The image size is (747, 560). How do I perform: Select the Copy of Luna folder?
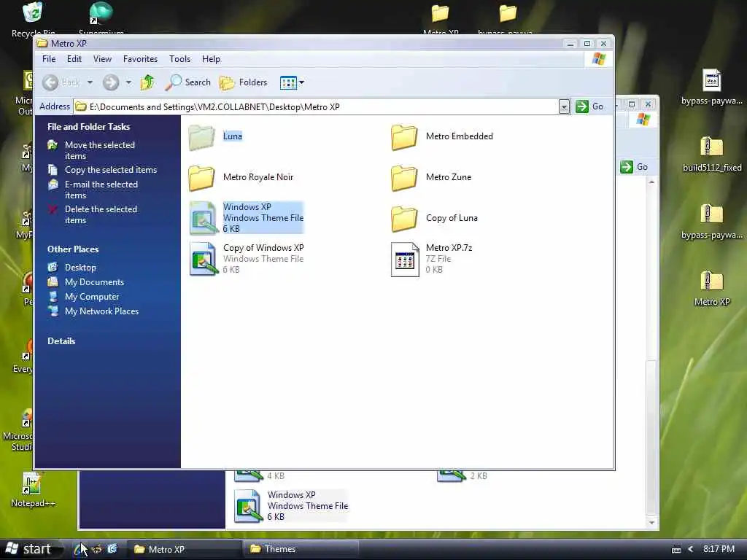434,219
